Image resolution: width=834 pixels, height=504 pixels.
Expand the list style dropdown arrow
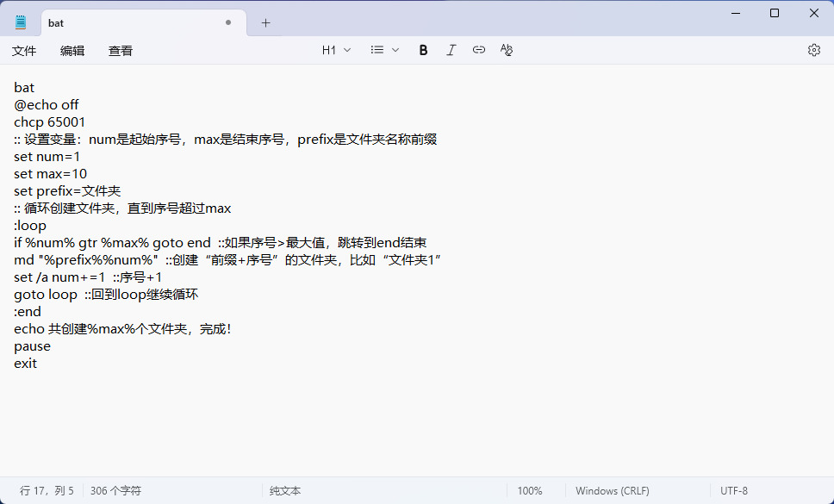[x=395, y=50]
